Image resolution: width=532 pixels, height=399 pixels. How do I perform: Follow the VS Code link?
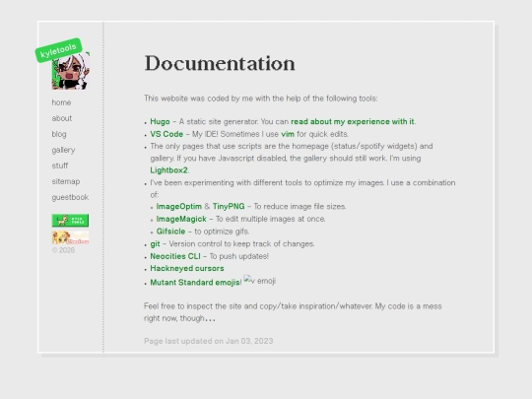[166, 134]
